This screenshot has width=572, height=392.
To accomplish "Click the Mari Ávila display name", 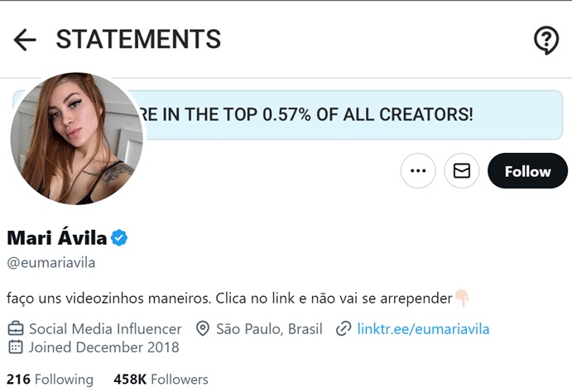I will click(57, 239).
